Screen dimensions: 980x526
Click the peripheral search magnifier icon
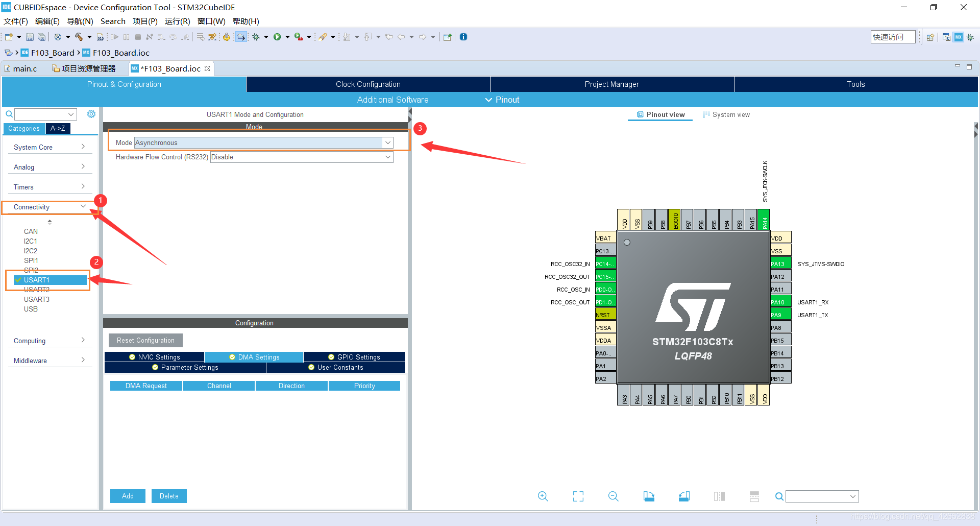pos(9,114)
